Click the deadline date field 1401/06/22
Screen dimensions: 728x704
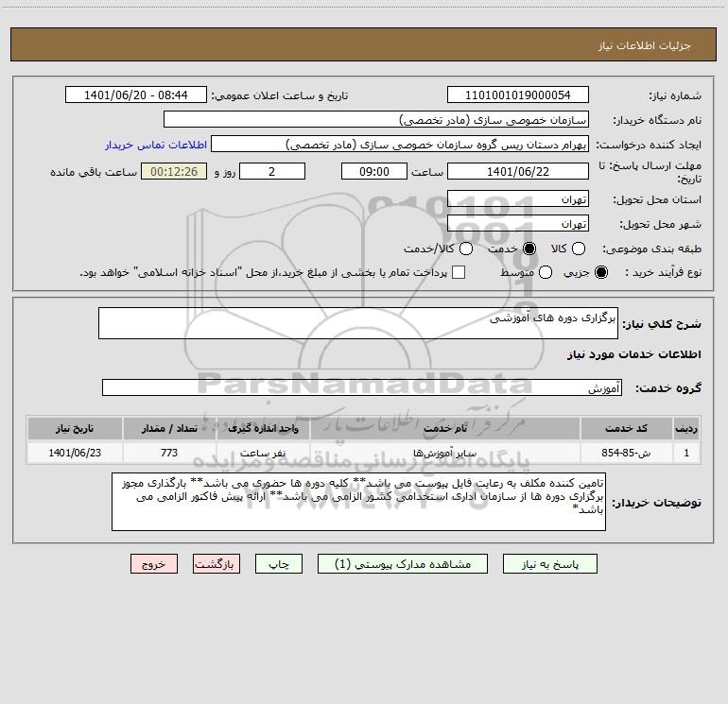518,171
